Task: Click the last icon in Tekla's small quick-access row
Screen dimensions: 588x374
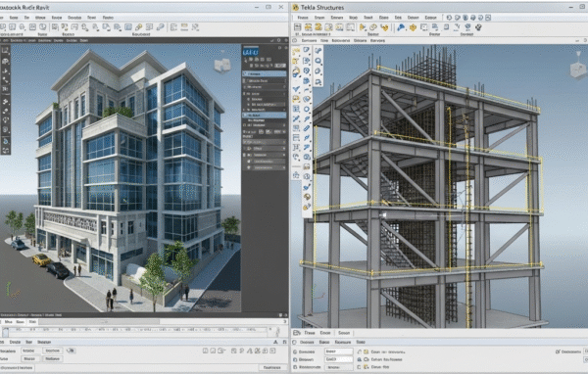Action: click(488, 18)
